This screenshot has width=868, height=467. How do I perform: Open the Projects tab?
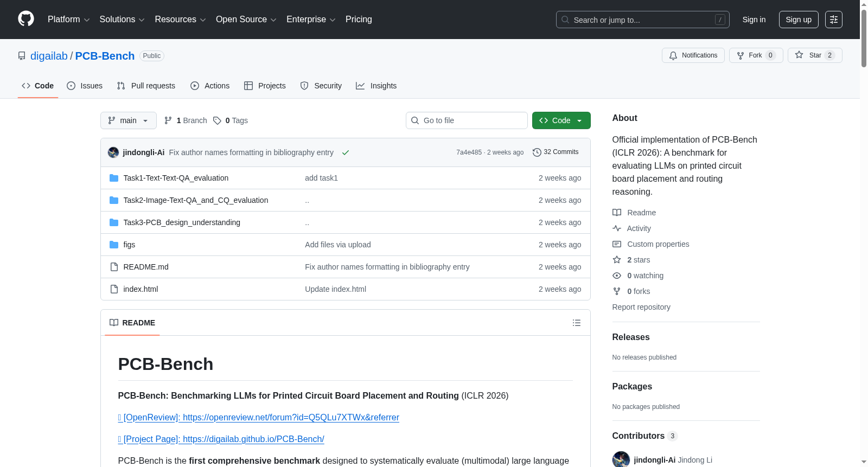click(265, 86)
